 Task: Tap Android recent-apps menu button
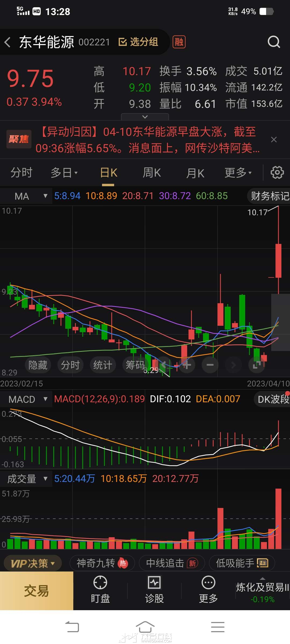(x=218, y=627)
